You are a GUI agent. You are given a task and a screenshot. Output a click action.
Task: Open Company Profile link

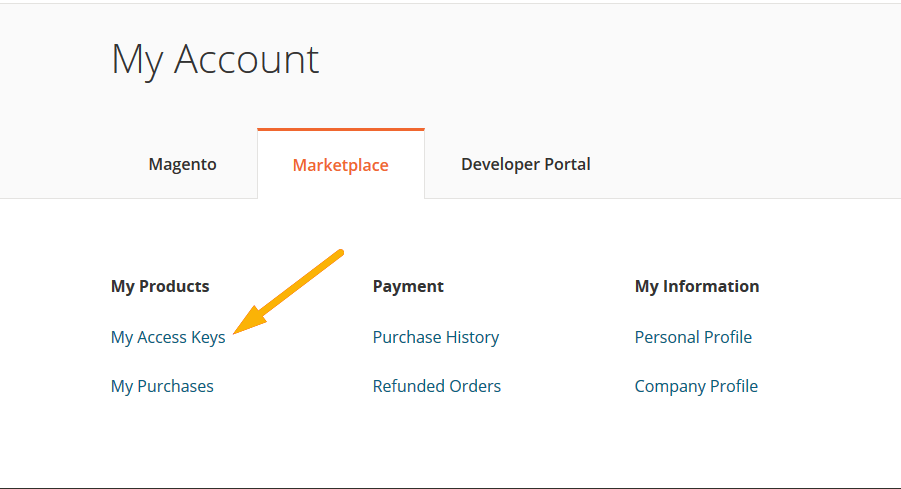(696, 386)
